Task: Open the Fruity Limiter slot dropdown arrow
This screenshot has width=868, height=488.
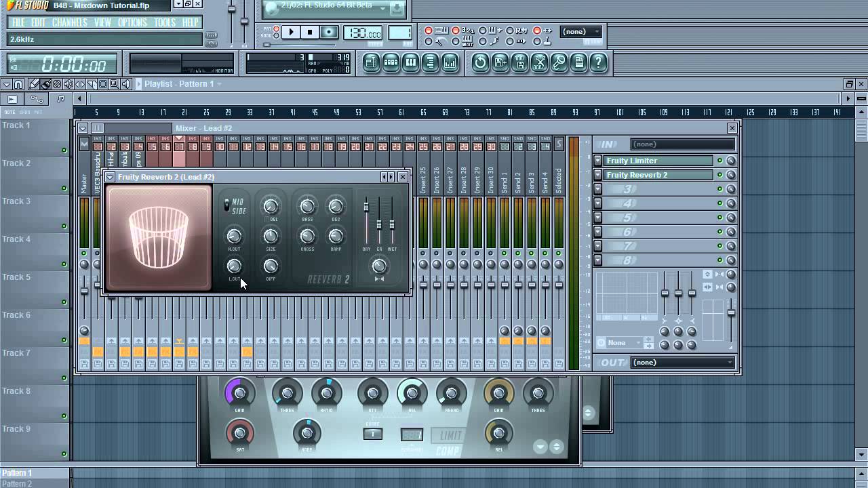Action: pyautogui.click(x=597, y=161)
